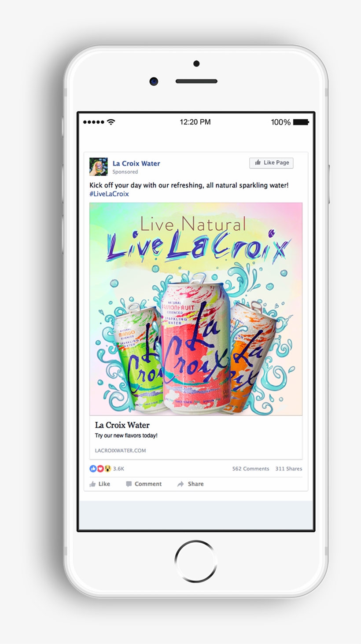
Task: Click the Like Page button
Action: [271, 162]
